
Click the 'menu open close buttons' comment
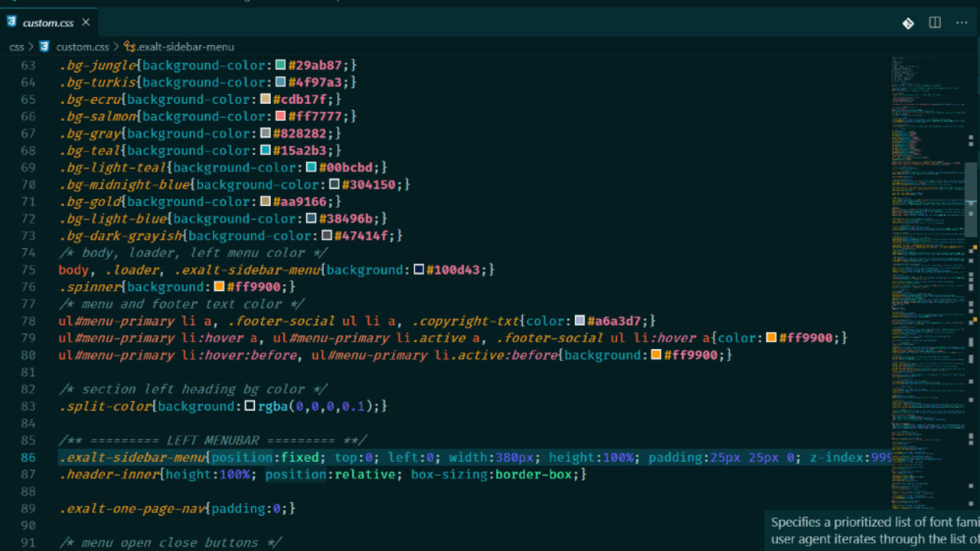[171, 543]
